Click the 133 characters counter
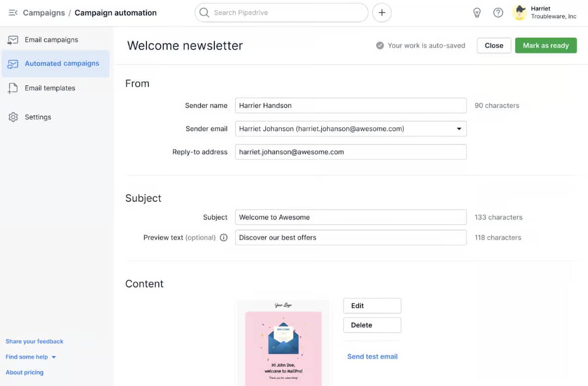The height and width of the screenshot is (386, 588). (498, 217)
